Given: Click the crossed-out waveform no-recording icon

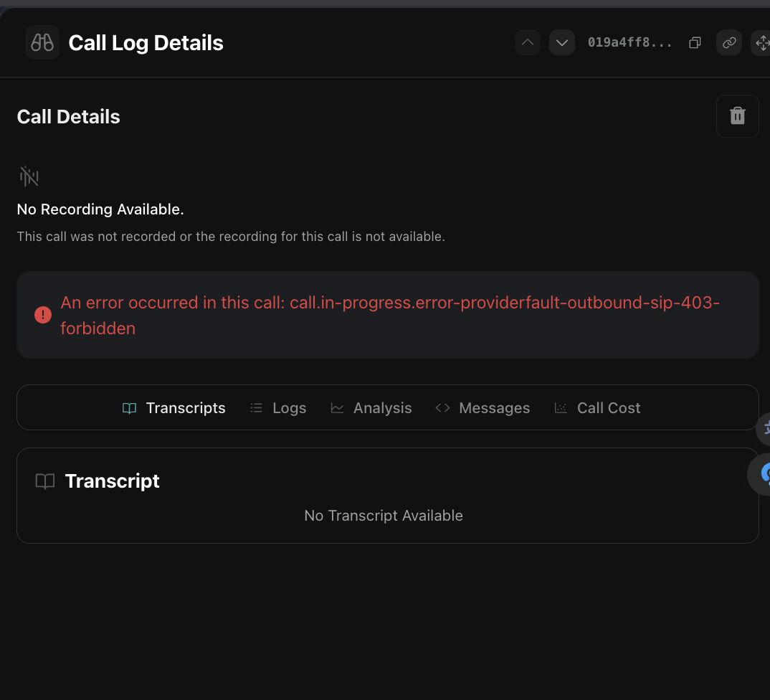Looking at the screenshot, I should (x=29, y=176).
